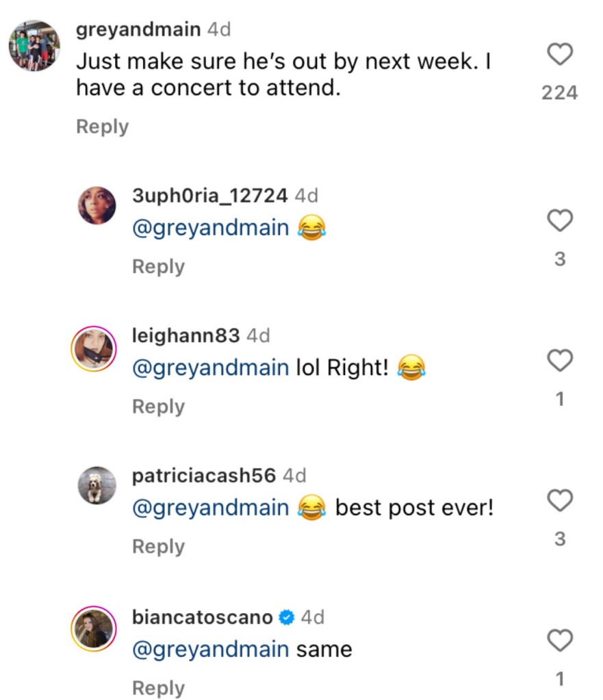Tap heart on biancatoscano's "same" reply

(x=560, y=641)
